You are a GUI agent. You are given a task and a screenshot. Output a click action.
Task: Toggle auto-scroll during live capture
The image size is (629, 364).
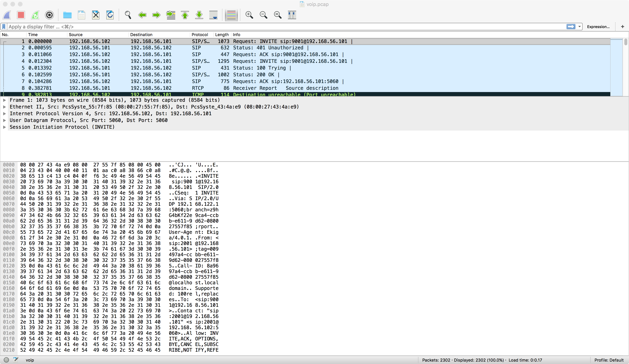click(213, 15)
